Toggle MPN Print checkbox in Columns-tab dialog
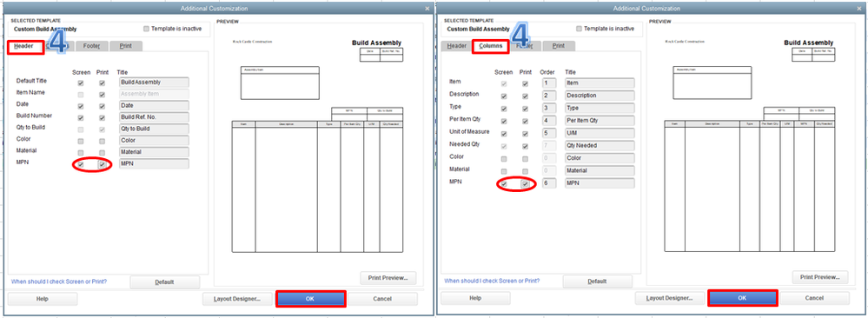This screenshot has height=318, width=868. pyautogui.click(x=526, y=184)
